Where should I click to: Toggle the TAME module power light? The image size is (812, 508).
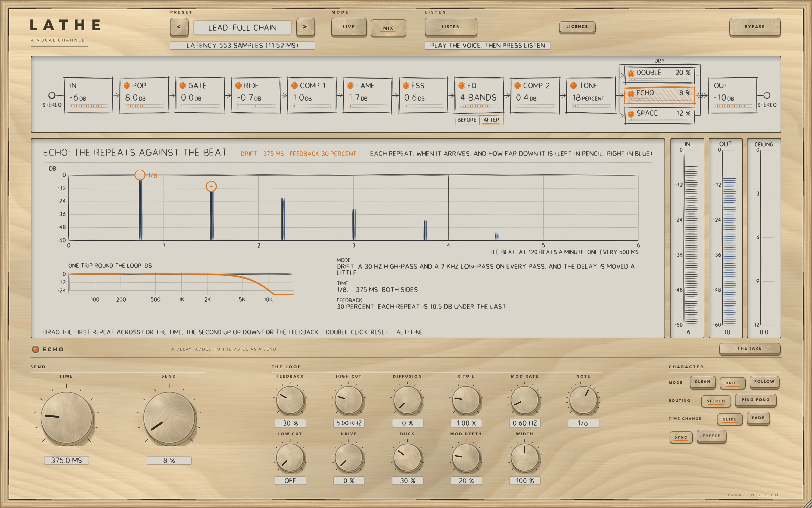pos(350,86)
